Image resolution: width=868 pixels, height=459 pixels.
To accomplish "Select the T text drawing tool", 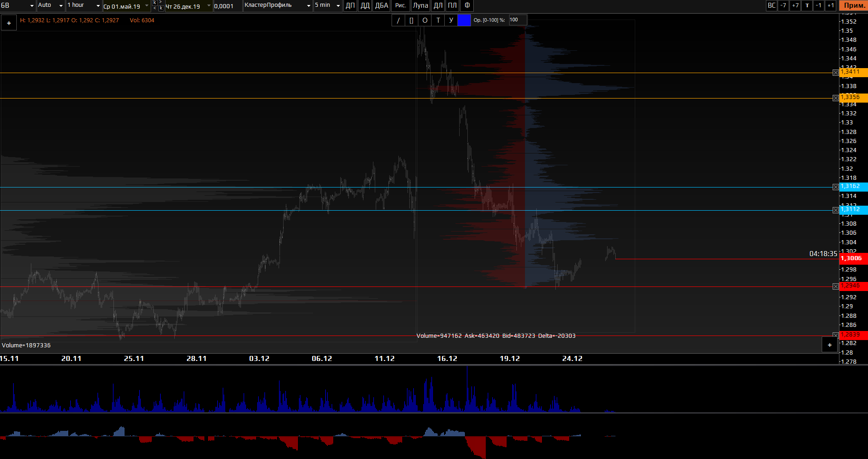I will coord(438,20).
